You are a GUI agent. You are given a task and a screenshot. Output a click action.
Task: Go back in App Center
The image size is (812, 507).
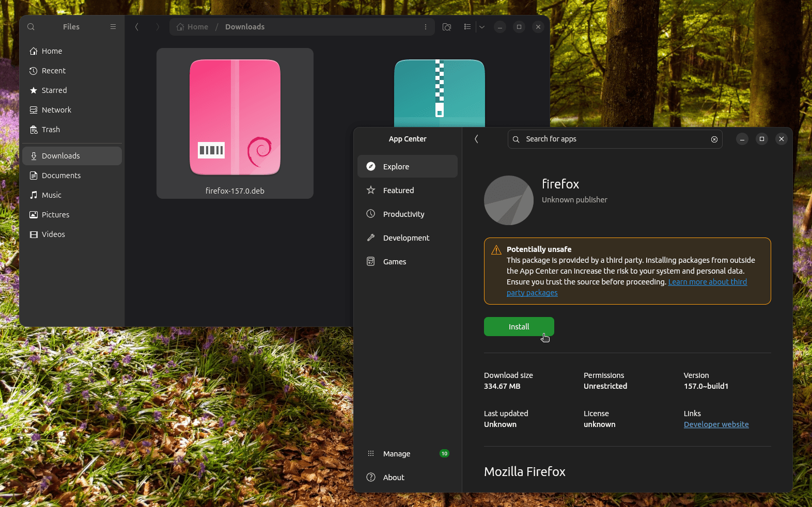pos(476,139)
